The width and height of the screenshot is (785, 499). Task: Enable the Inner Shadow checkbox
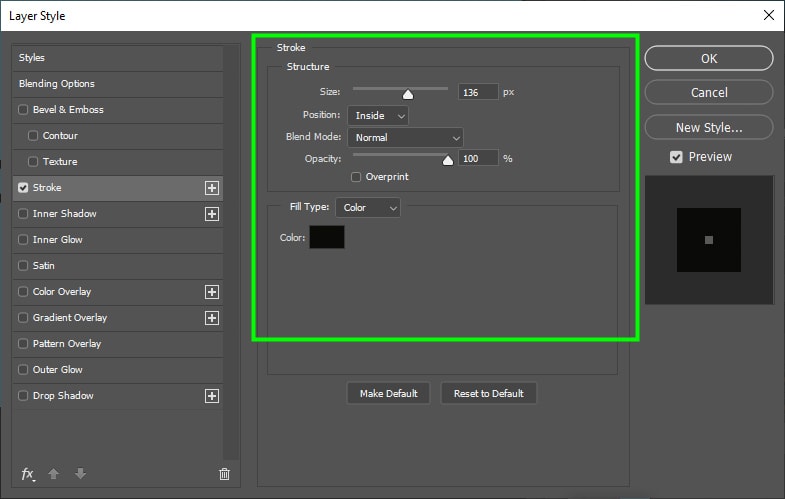click(x=23, y=214)
